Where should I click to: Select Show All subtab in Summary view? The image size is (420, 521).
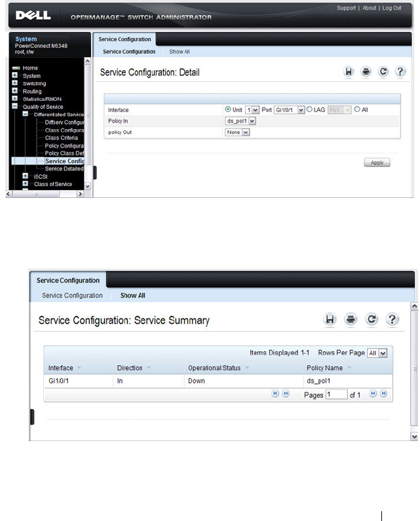[x=132, y=296]
